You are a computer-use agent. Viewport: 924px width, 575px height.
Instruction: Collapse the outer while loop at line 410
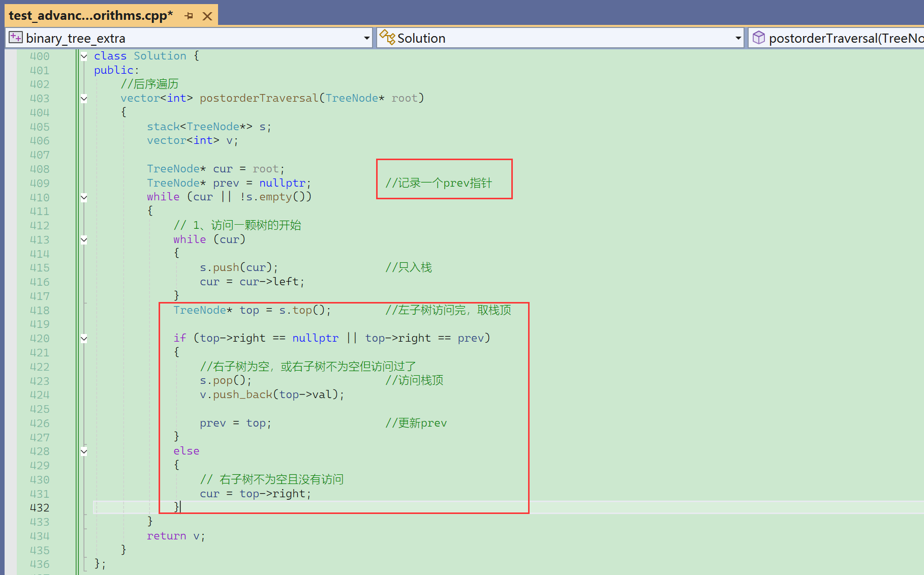(84, 197)
